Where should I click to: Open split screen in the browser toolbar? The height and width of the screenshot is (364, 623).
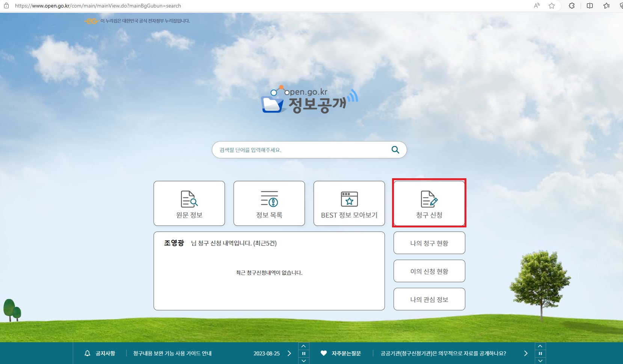coord(589,6)
